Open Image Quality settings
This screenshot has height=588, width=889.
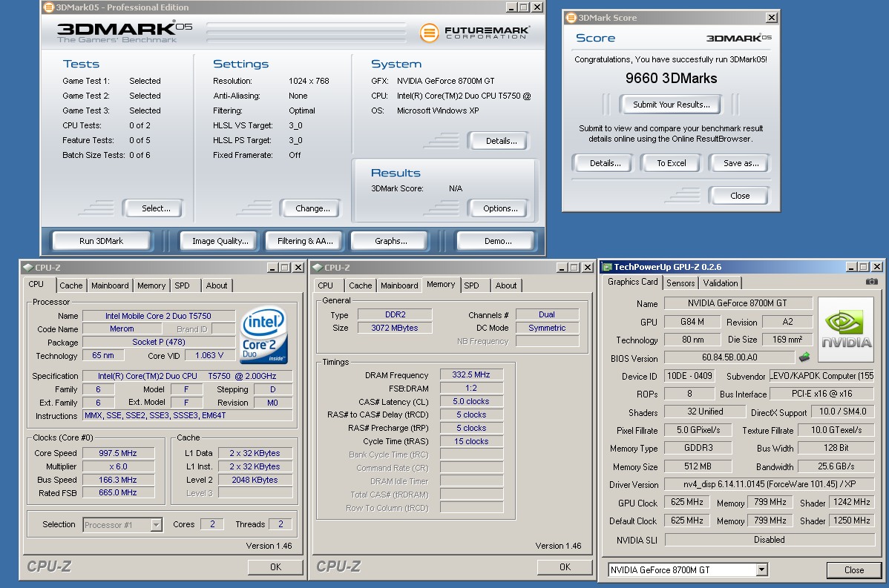coord(220,241)
